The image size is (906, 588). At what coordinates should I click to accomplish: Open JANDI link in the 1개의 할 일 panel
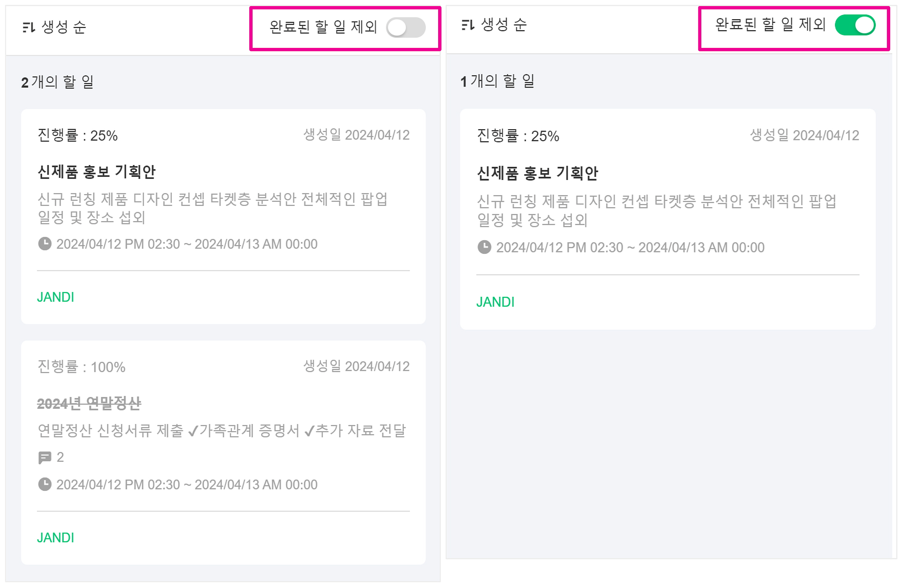pos(495,302)
